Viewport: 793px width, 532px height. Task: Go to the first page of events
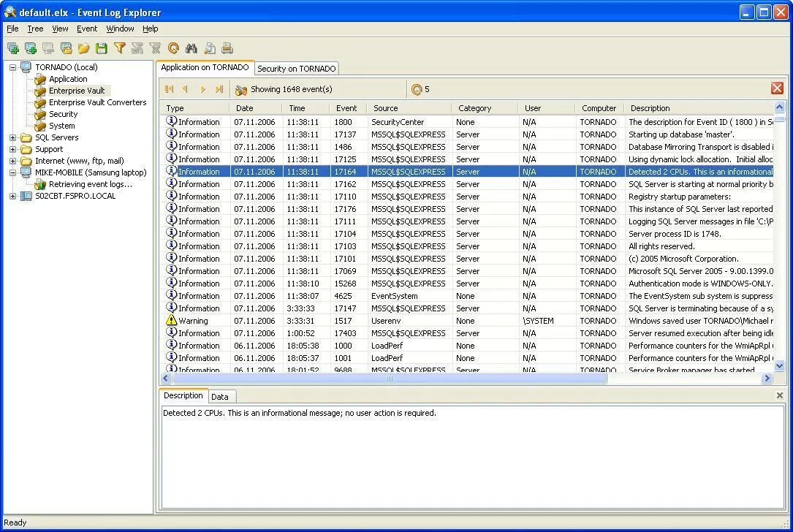pyautogui.click(x=169, y=89)
